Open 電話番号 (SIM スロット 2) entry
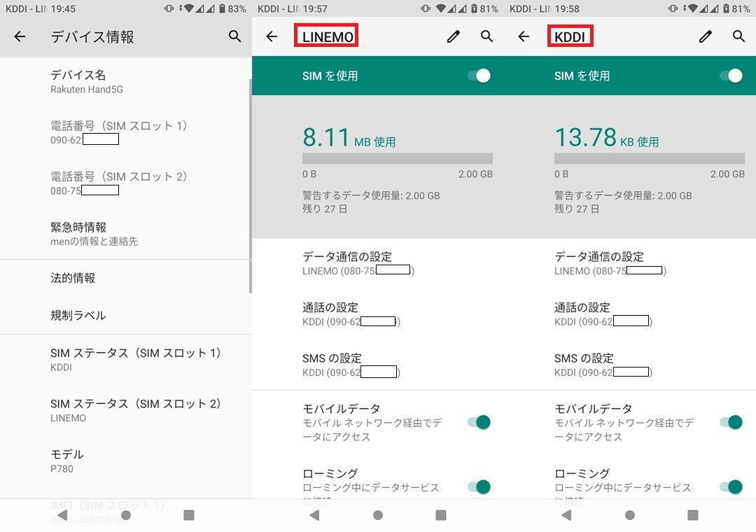Viewport: 756px width, 532px height. [125, 183]
